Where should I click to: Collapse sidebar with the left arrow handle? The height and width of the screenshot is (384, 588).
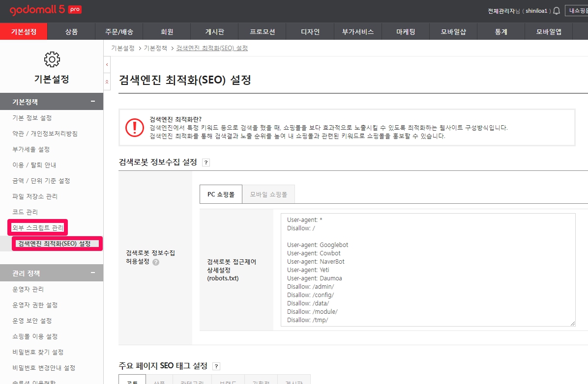107,65
